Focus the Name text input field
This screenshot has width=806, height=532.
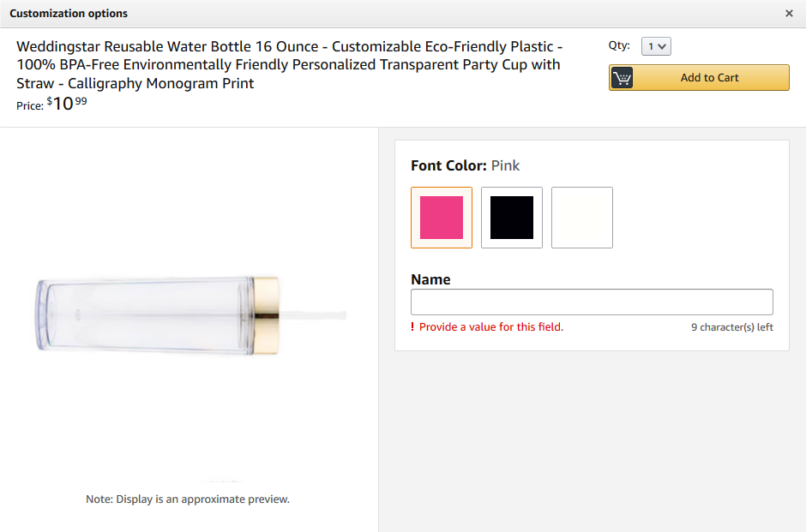[592, 302]
